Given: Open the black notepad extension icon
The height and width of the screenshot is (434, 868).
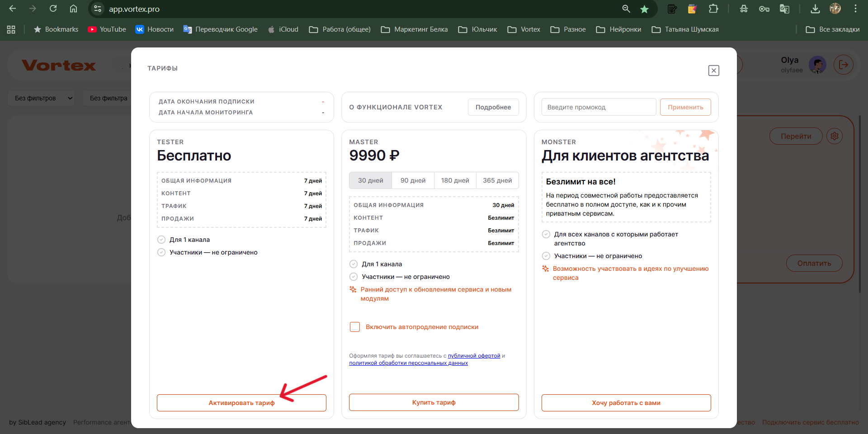Looking at the screenshot, I should (672, 9).
